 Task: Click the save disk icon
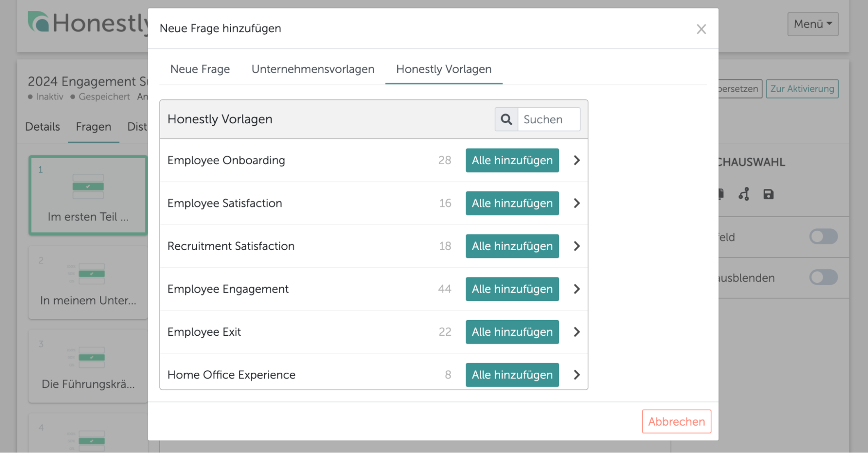click(768, 194)
